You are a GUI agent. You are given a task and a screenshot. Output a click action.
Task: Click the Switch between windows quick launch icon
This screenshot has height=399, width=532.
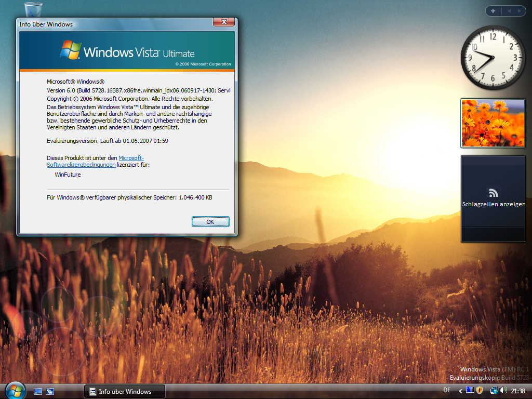[x=50, y=392]
